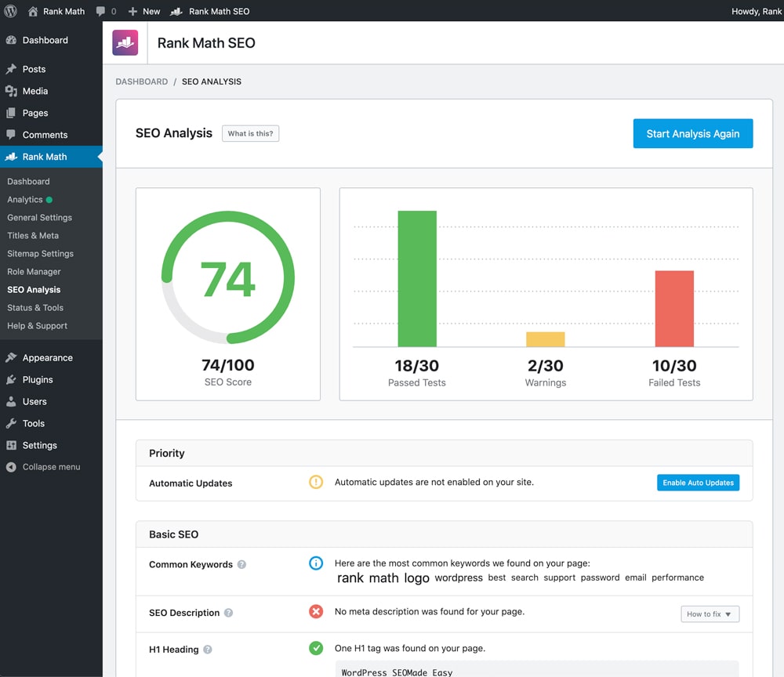
Task: Click the yellow warning icon for Automatic Updates
Action: pyautogui.click(x=316, y=483)
